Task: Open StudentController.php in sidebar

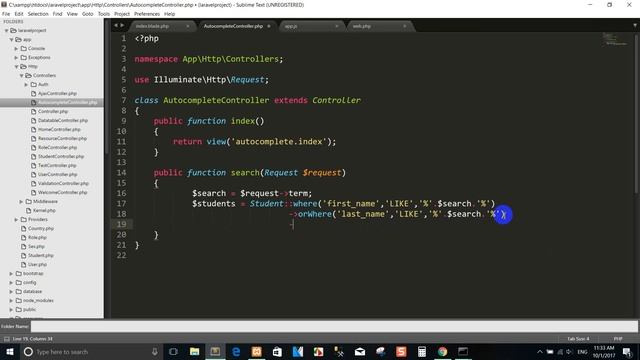Action: [60, 156]
